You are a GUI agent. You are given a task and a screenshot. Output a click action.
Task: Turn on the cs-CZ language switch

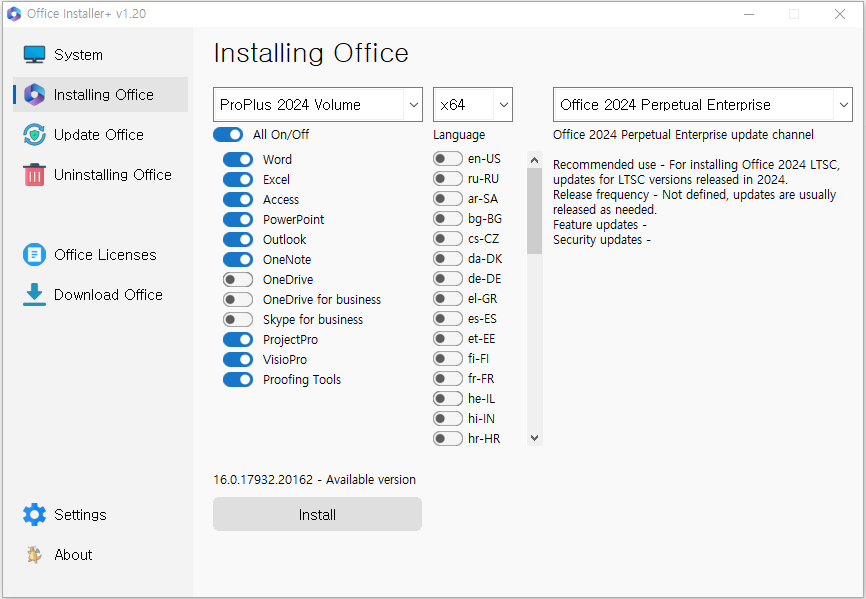pyautogui.click(x=448, y=238)
